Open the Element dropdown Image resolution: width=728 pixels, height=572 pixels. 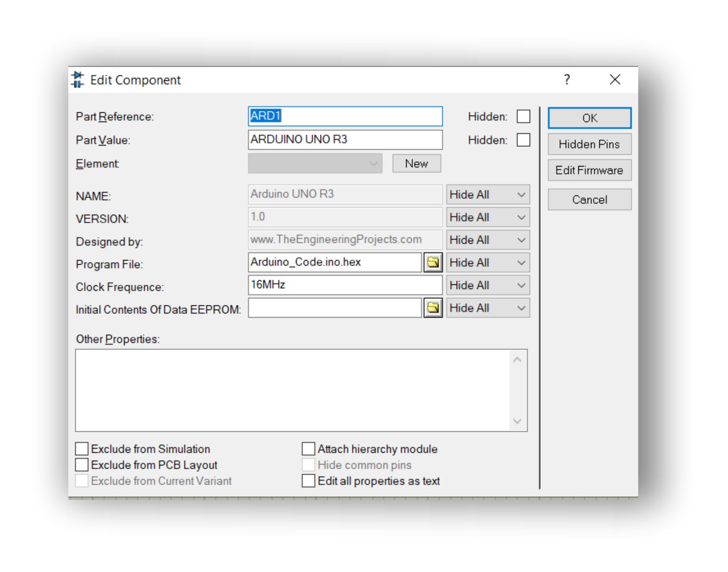click(x=315, y=164)
